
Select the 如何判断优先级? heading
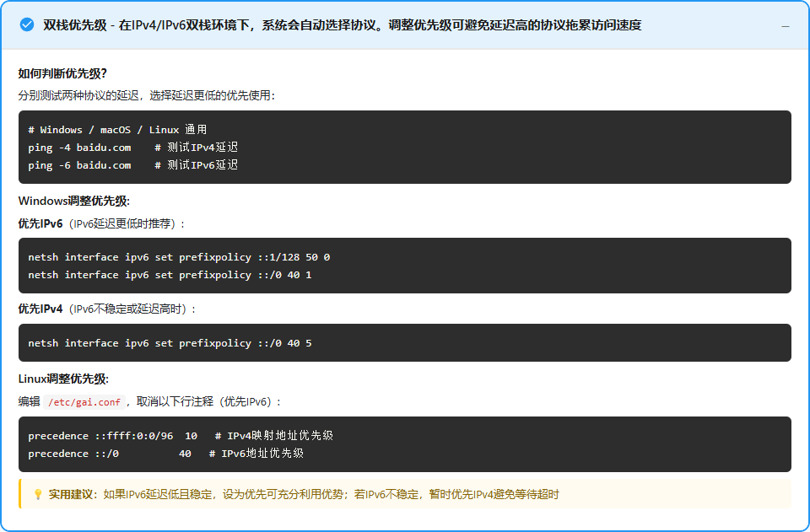click(62, 73)
